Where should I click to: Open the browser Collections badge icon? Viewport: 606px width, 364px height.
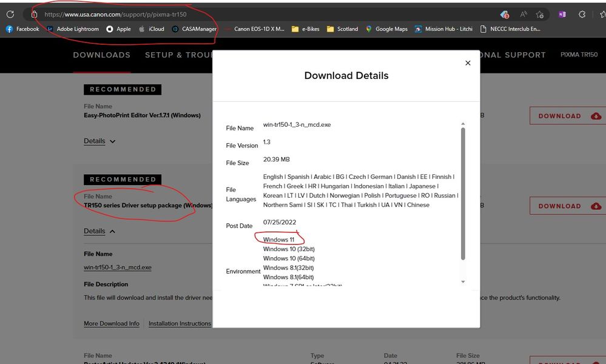(503, 13)
